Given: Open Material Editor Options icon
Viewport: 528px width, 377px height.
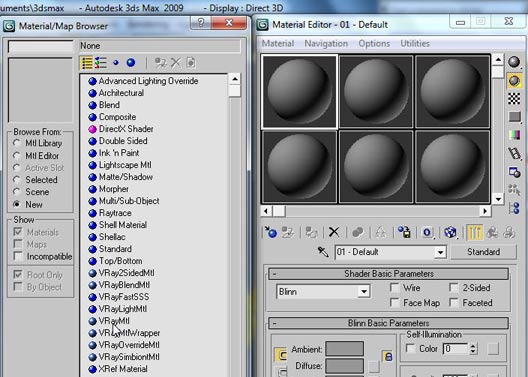Looking at the screenshot, I should (514, 172).
